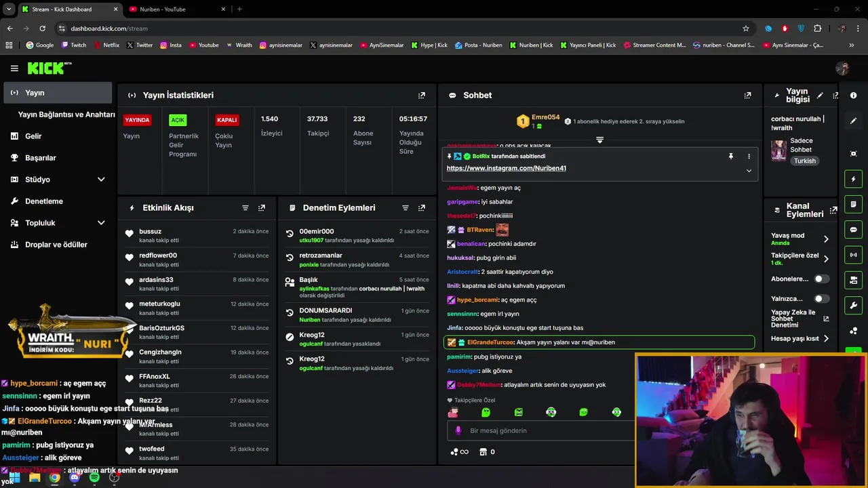The height and width of the screenshot is (488, 868).
Task: Open the browser tab list dropdown
Action: click(9, 9)
